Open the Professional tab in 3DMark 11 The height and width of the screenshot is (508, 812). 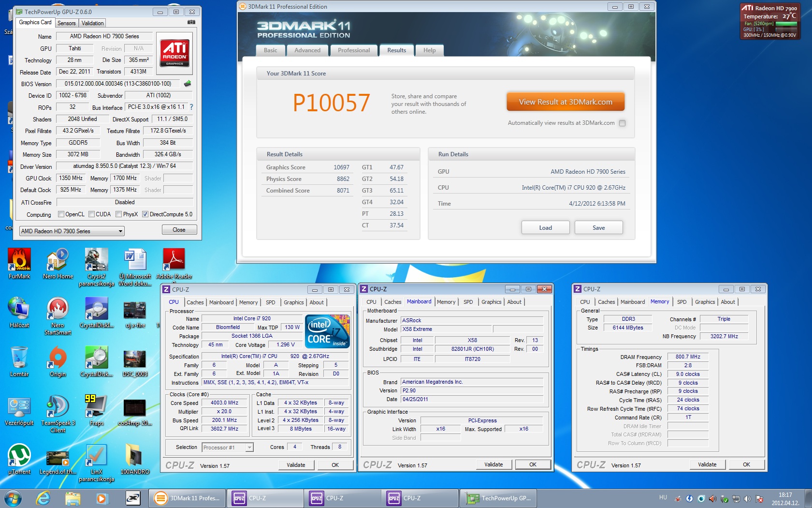tap(354, 50)
